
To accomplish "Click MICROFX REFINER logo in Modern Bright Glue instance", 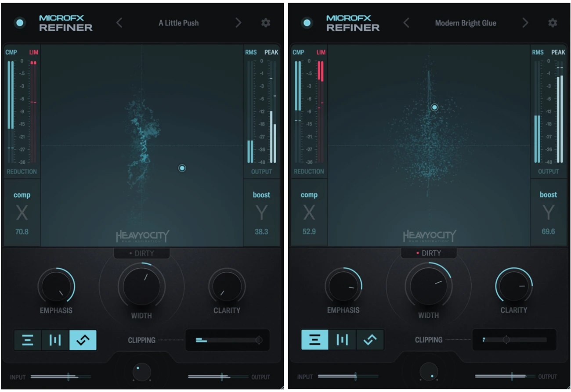I will [x=353, y=23].
